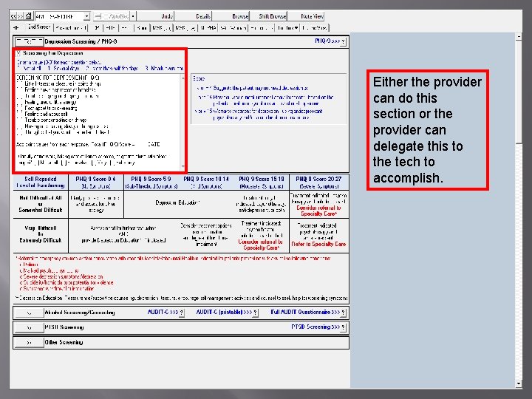Viewport: 532px width, 399px height.
Task: Click the main window scrollbar up arrow
Action: click(x=519, y=36)
